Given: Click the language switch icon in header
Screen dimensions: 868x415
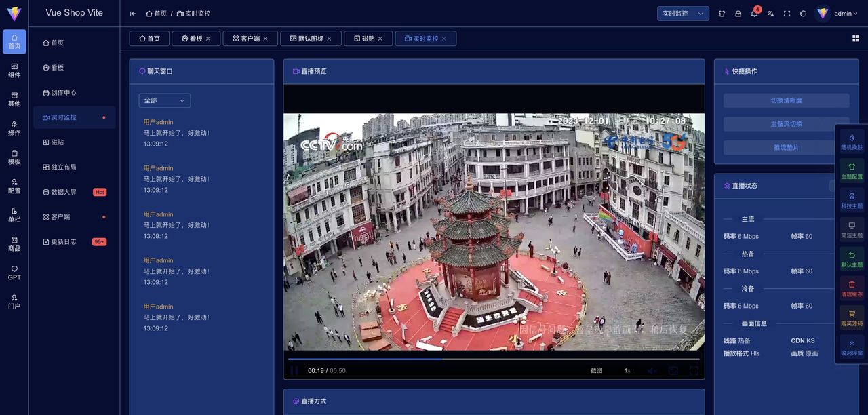Looking at the screenshot, I should click(770, 13).
